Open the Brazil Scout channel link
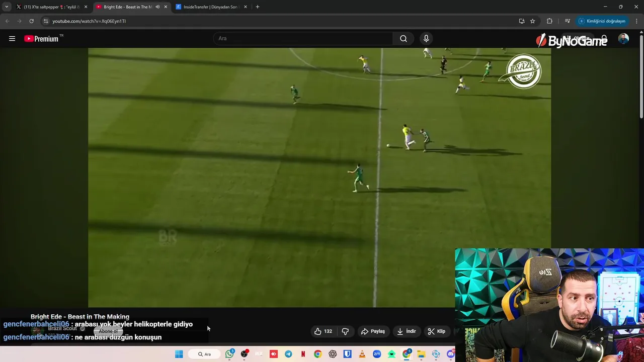 click(62, 328)
